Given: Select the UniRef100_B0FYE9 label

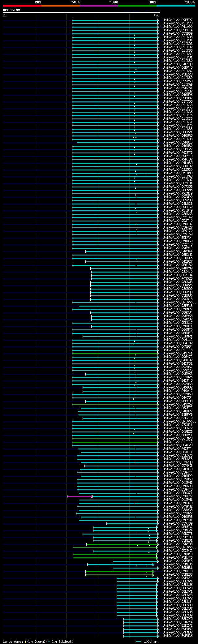Looking at the screenshot, I should pyautogui.click(x=178, y=156).
